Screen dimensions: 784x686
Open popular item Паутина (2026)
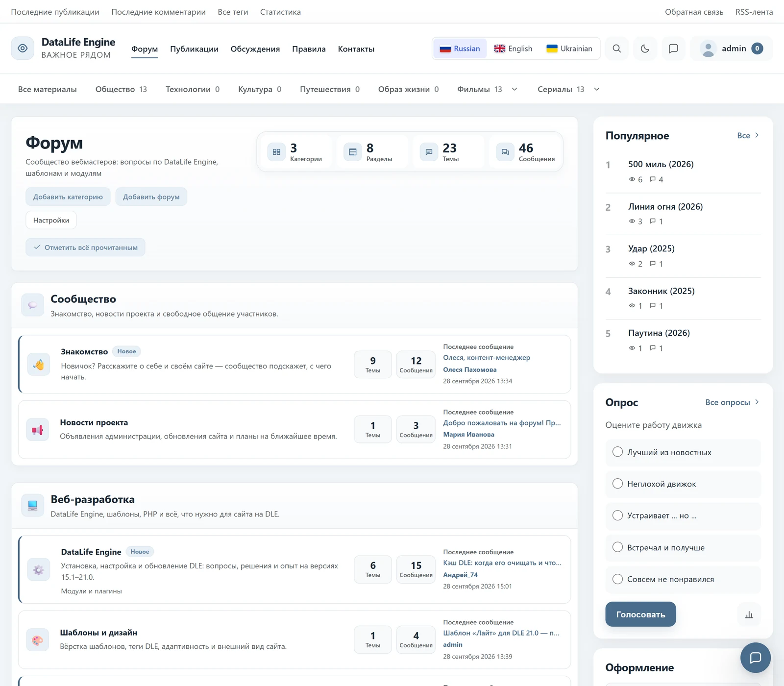pyautogui.click(x=659, y=333)
